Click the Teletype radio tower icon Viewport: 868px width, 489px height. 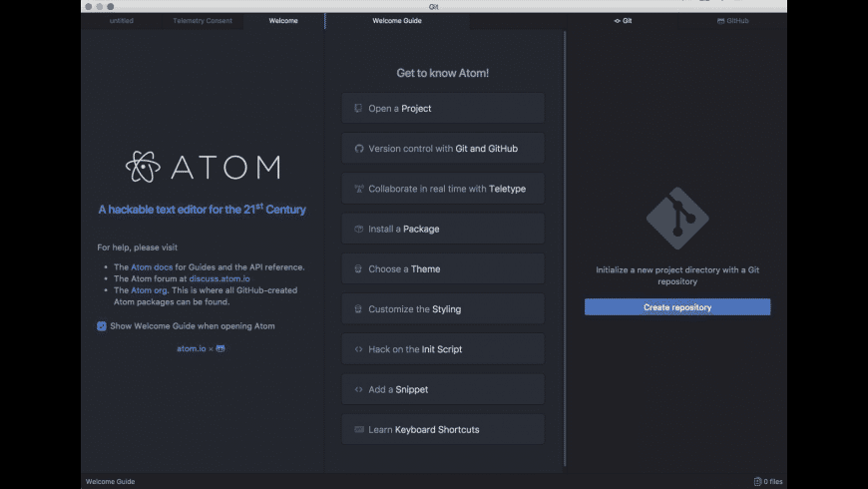359,189
